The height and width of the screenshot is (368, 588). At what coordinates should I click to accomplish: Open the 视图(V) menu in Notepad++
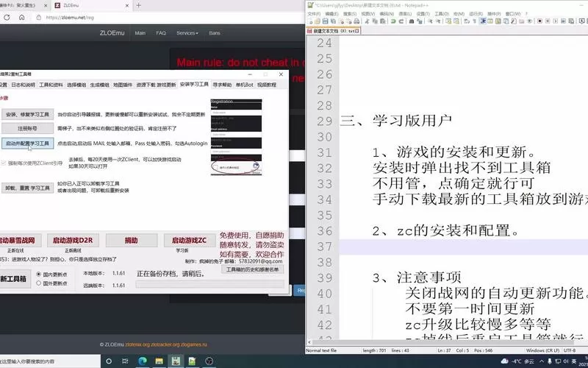click(368, 13)
